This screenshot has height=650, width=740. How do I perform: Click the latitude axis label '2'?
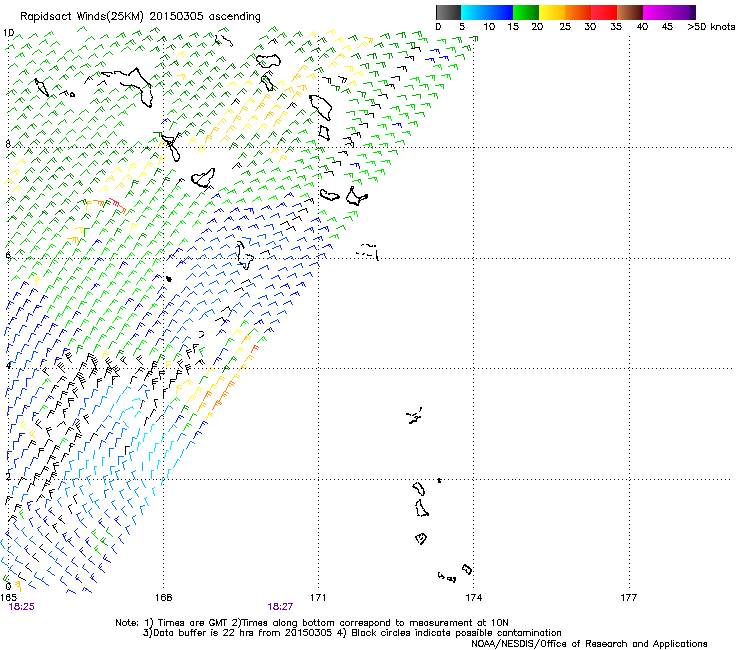[8, 476]
